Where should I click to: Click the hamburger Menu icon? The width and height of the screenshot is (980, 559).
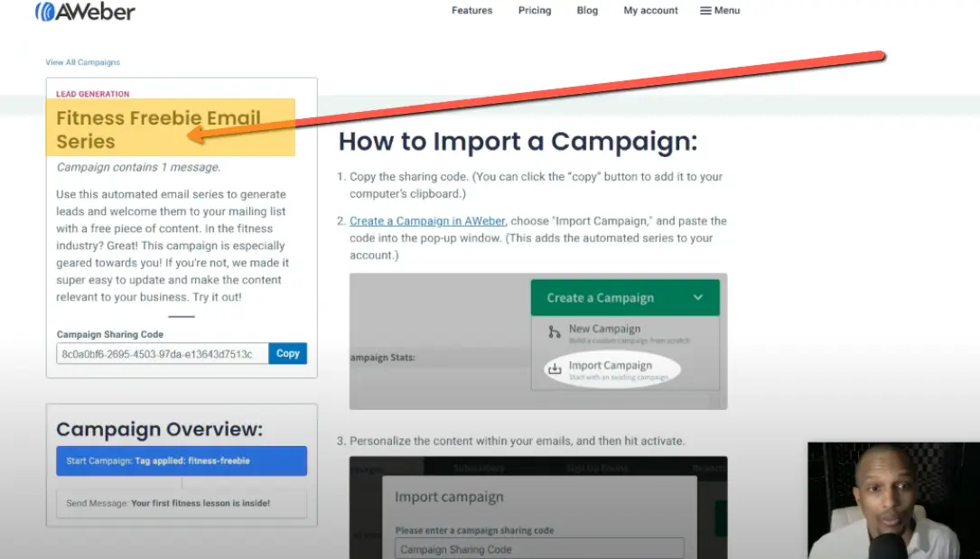coord(703,10)
